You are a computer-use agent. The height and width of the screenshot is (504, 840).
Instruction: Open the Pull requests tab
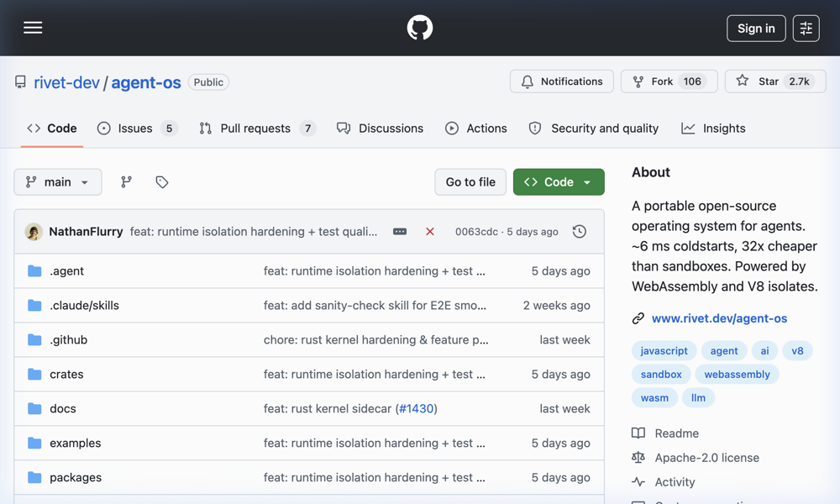256,129
